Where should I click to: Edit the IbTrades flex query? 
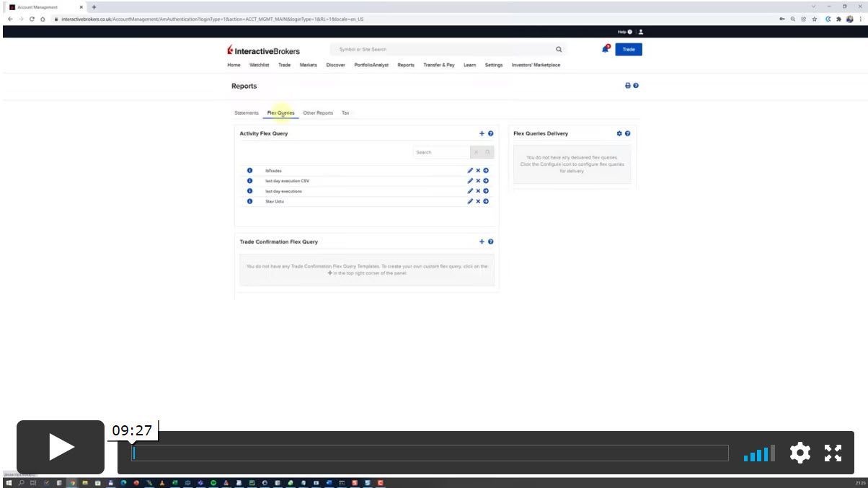coord(470,171)
